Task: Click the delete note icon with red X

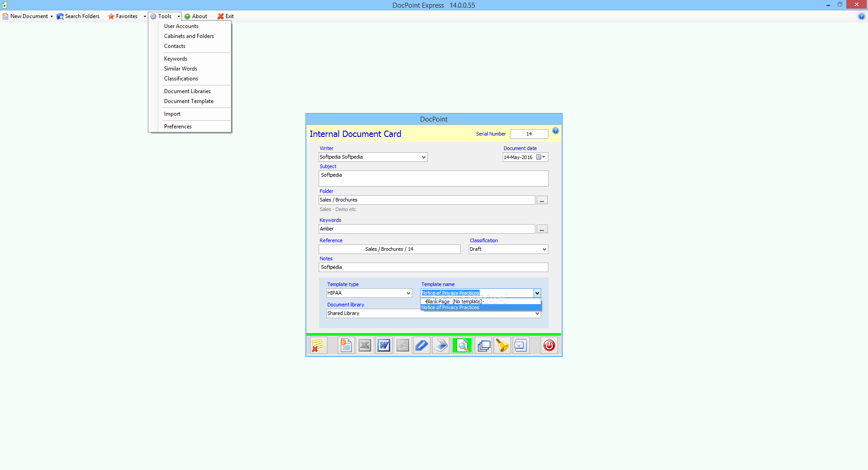Action: click(x=318, y=346)
